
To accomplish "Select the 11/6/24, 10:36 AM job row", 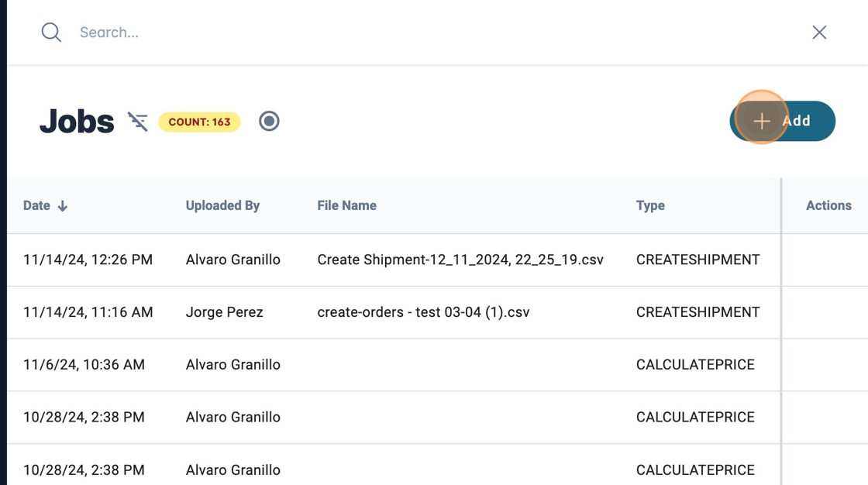I will [84, 365].
